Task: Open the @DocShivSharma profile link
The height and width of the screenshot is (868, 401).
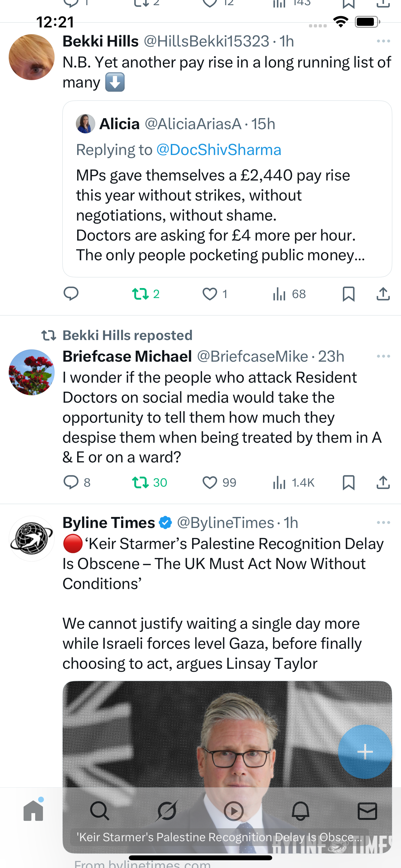Action: click(219, 150)
